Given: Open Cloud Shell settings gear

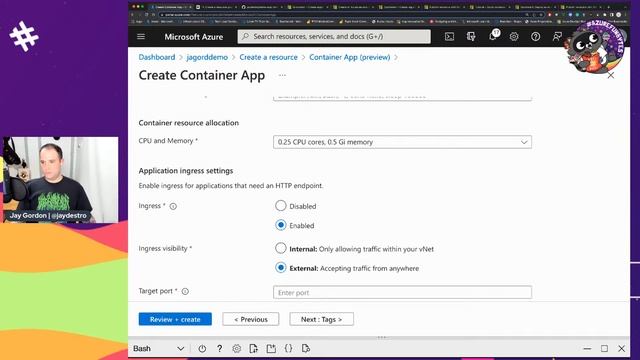Looking at the screenshot, I should [x=236, y=349].
